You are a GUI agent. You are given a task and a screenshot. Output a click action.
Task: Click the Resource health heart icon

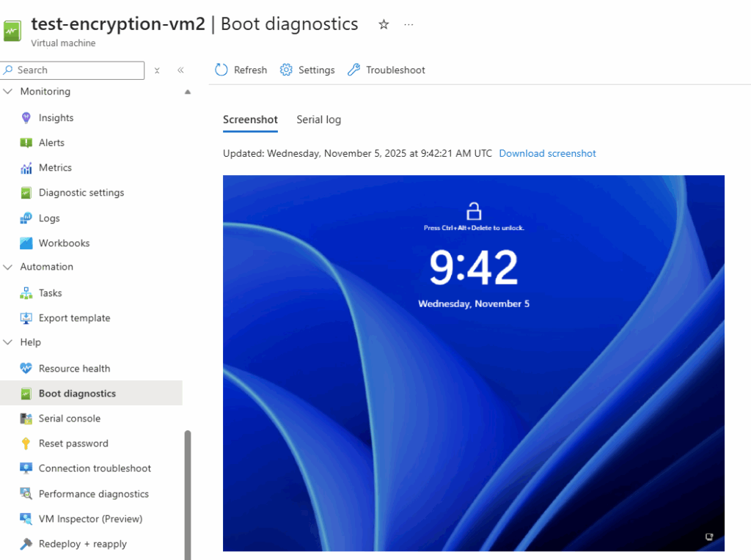coord(26,369)
